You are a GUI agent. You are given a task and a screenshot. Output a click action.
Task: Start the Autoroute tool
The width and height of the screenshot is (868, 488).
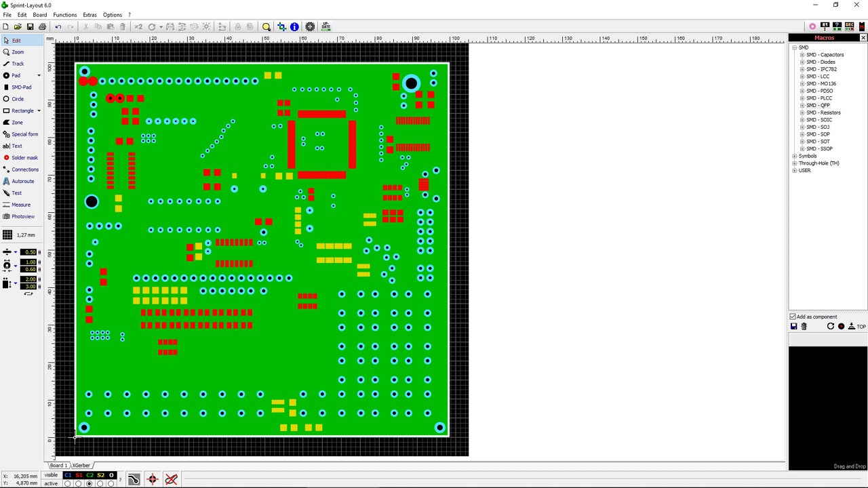[22, 181]
